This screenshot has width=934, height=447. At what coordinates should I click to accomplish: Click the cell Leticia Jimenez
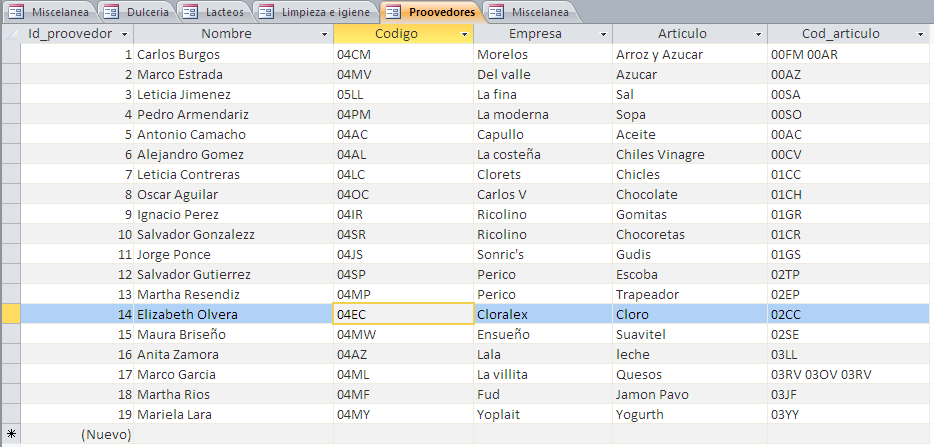234,94
